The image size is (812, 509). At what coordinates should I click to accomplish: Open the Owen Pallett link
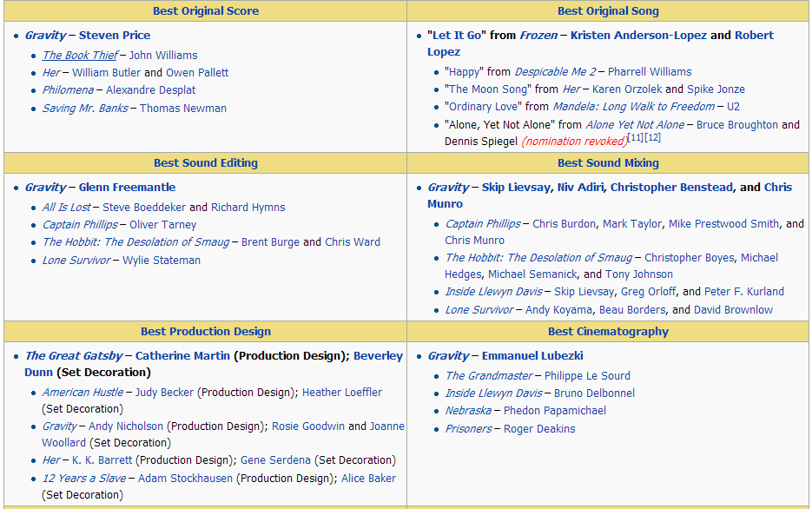pyautogui.click(x=197, y=72)
